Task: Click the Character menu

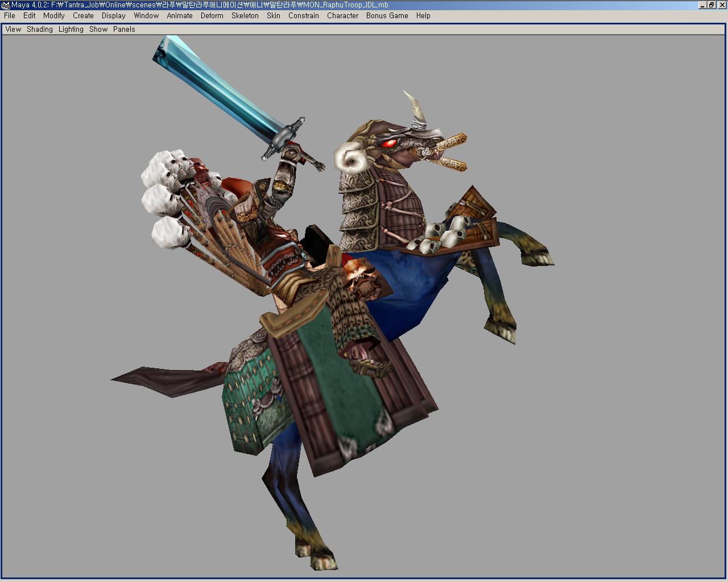Action: [x=342, y=16]
